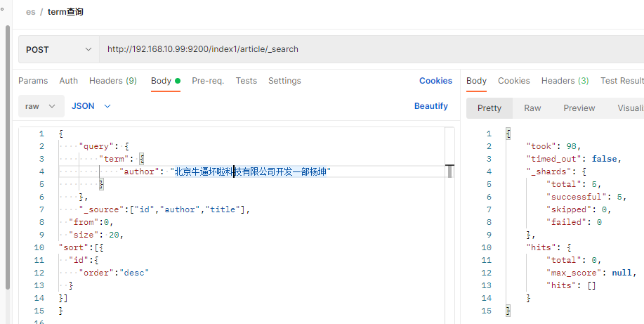This screenshot has width=644, height=324.
Task: Open the request Headers (9) tab
Action: [112, 81]
